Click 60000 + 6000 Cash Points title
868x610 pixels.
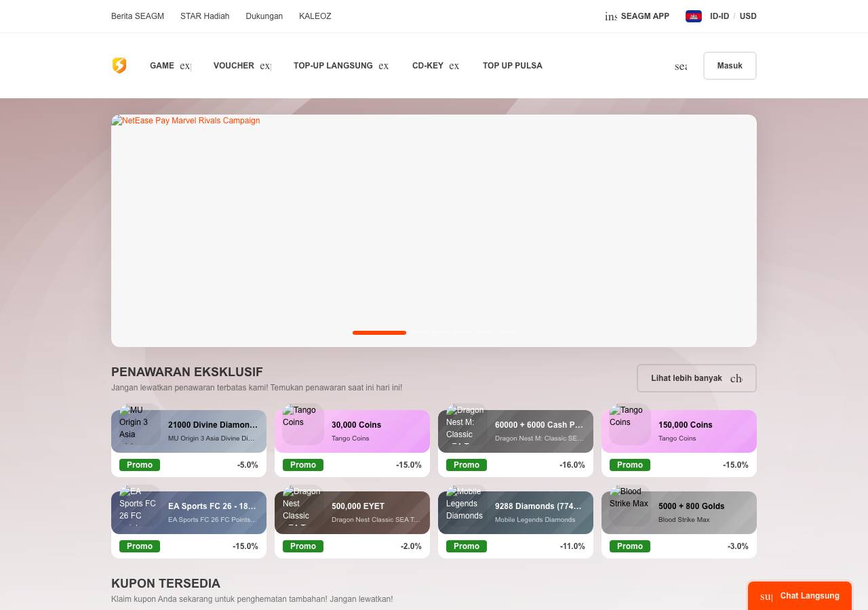(x=539, y=425)
